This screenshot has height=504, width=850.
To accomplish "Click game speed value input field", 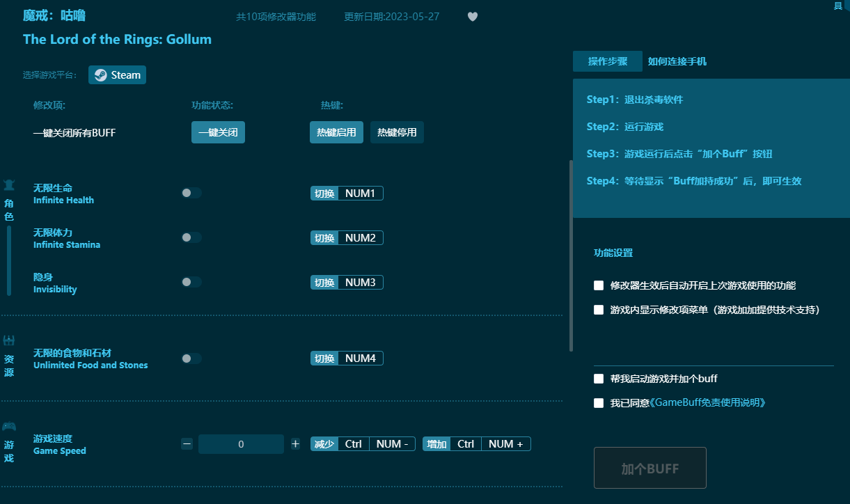I will [x=241, y=443].
